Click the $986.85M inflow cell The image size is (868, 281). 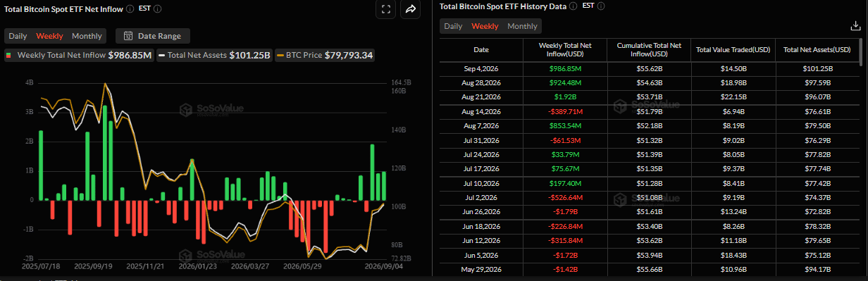point(565,68)
